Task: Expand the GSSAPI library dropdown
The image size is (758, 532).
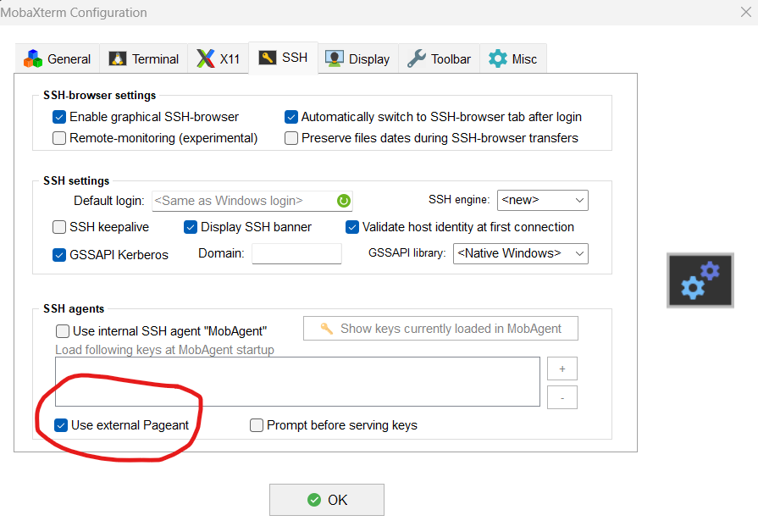Action: coord(521,253)
